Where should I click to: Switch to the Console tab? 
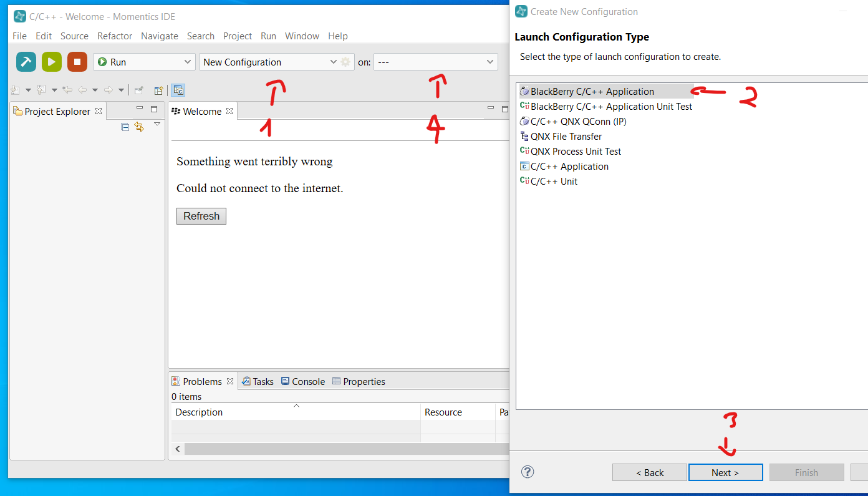coord(303,381)
